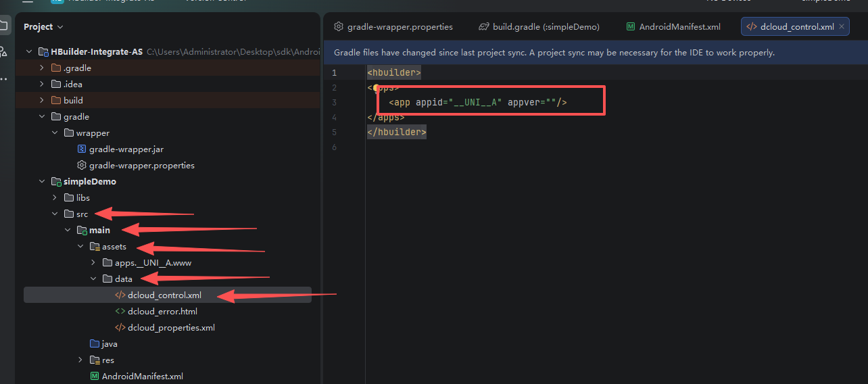Viewport: 868px width, 384px height.
Task: Switch to the gradle-wrapper.properties tab
Action: point(393,27)
